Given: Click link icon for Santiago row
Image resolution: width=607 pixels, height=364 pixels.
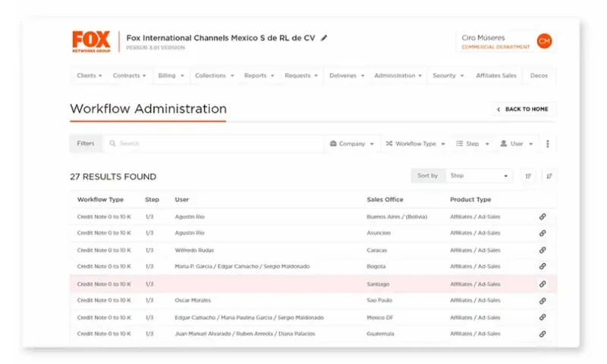Looking at the screenshot, I should pos(543,284).
